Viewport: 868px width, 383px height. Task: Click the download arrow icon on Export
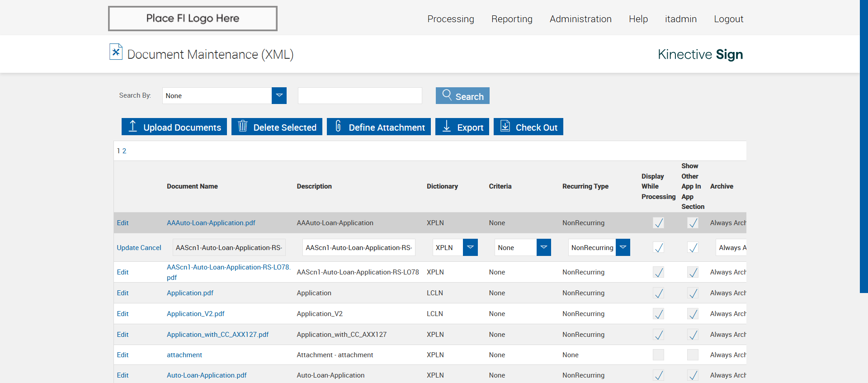tap(447, 126)
